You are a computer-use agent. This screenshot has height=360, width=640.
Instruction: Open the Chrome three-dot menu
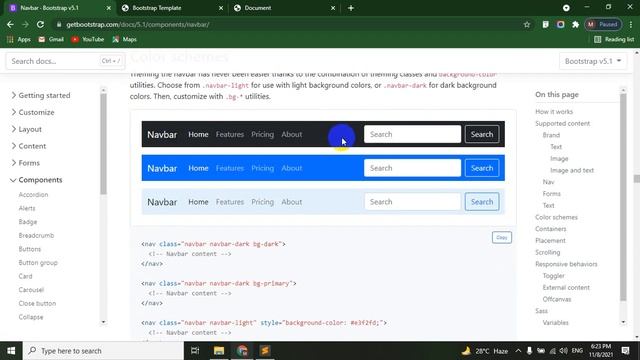(x=631, y=24)
